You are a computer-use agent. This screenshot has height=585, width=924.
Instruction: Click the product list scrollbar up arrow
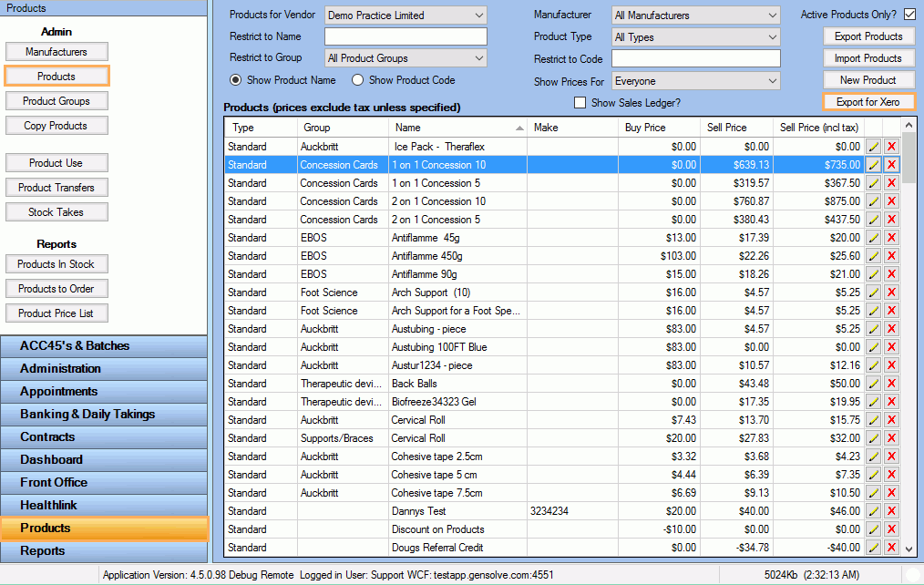909,126
